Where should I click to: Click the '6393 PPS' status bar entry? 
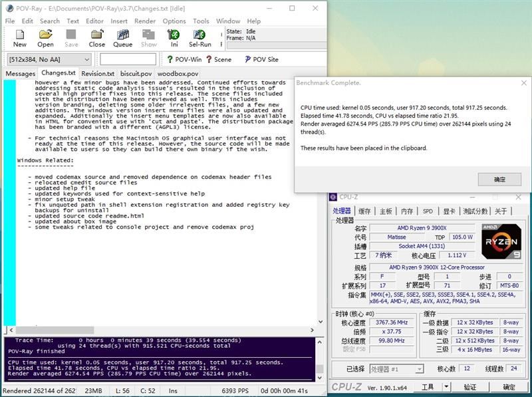click(x=235, y=391)
